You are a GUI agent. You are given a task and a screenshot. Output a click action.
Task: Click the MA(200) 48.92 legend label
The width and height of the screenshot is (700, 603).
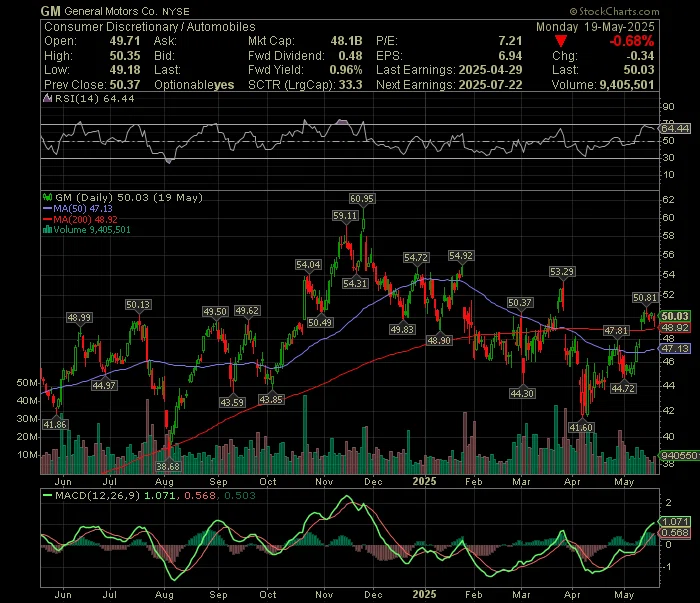click(x=85, y=220)
